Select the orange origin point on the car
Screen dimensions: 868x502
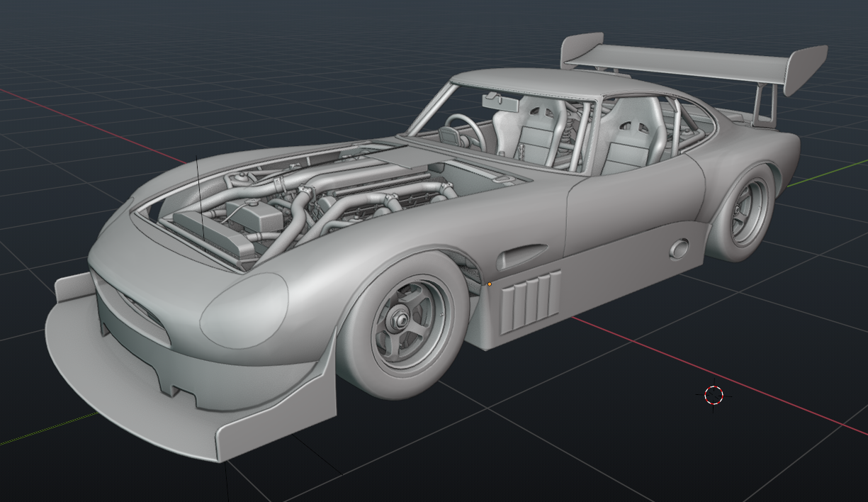pyautogui.click(x=490, y=284)
